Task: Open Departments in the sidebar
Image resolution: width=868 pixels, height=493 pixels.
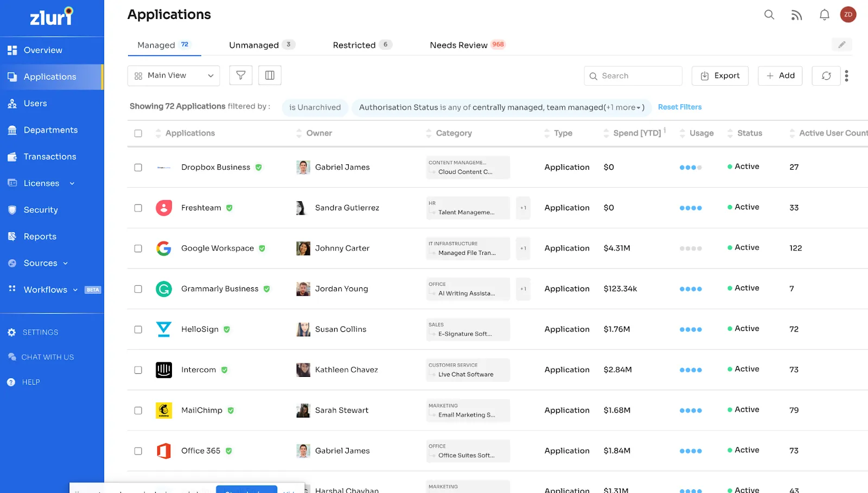Action: tap(52, 130)
